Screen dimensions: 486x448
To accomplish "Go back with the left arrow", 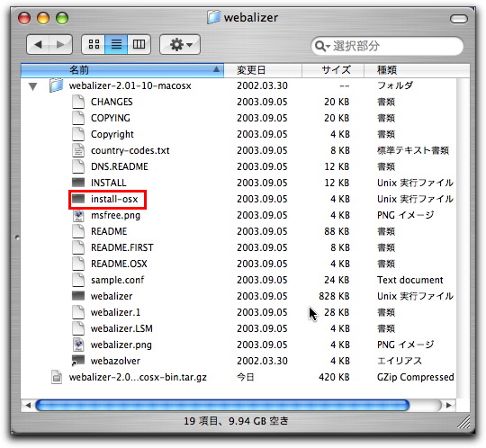I will (x=39, y=45).
